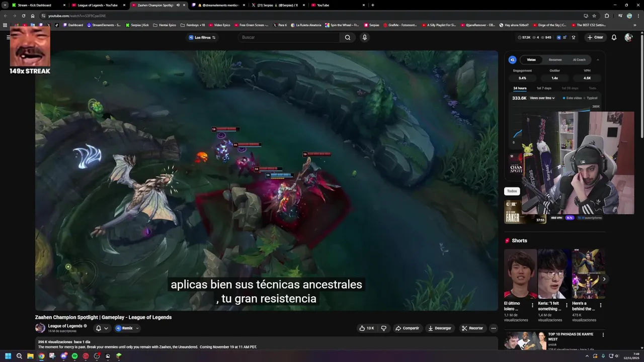Click the YouTube page vertical scrollbar

642,85
